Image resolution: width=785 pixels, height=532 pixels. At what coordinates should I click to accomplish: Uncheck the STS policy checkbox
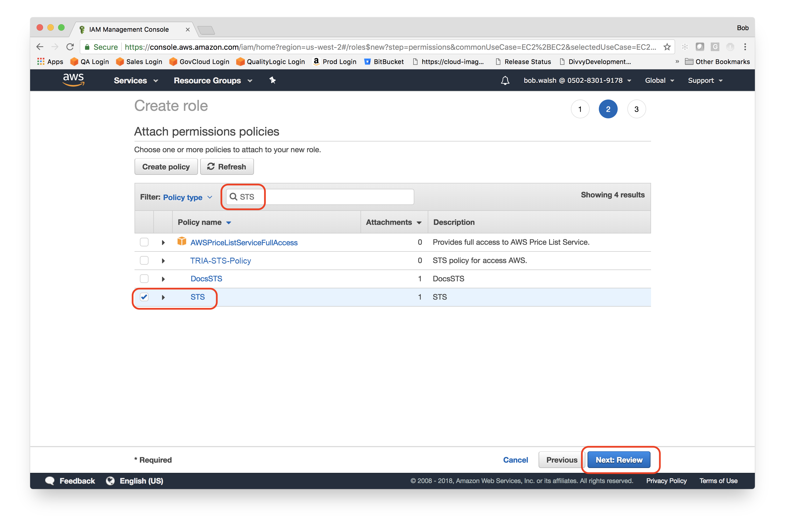coord(144,297)
